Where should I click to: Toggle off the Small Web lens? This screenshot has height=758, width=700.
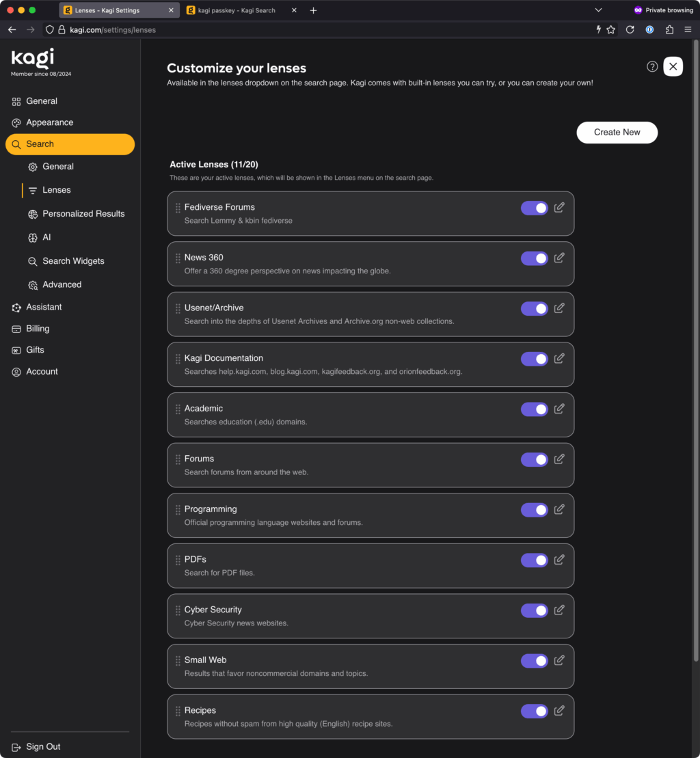coord(534,661)
